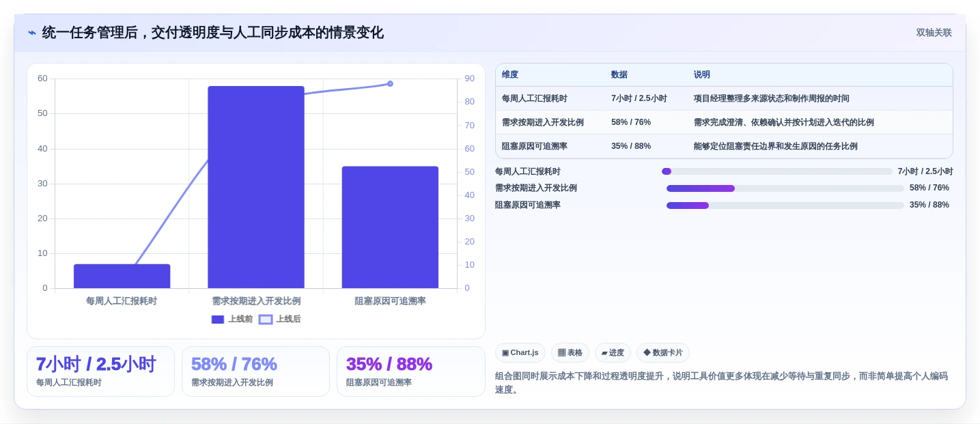This screenshot has width=980, height=424.
Task: Select the 表格 tag
Action: tap(570, 352)
